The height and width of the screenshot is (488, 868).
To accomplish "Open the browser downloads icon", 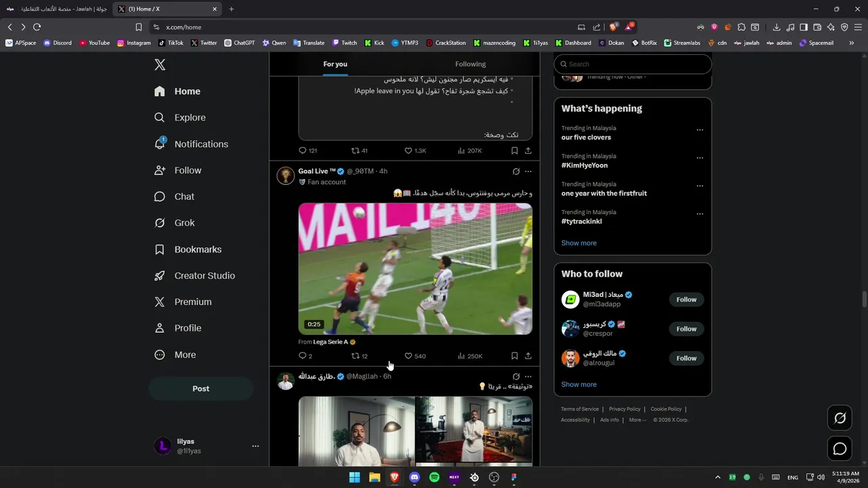I will click(776, 27).
